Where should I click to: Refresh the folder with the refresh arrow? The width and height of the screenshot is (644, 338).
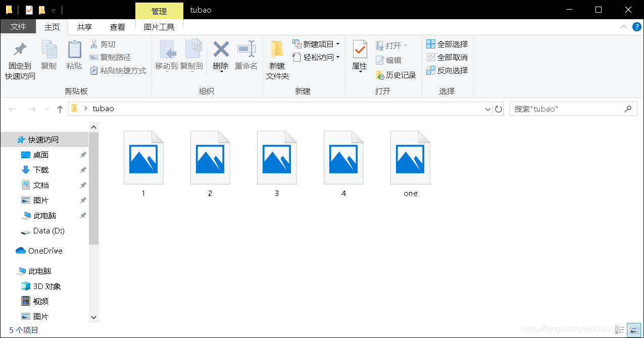click(499, 109)
